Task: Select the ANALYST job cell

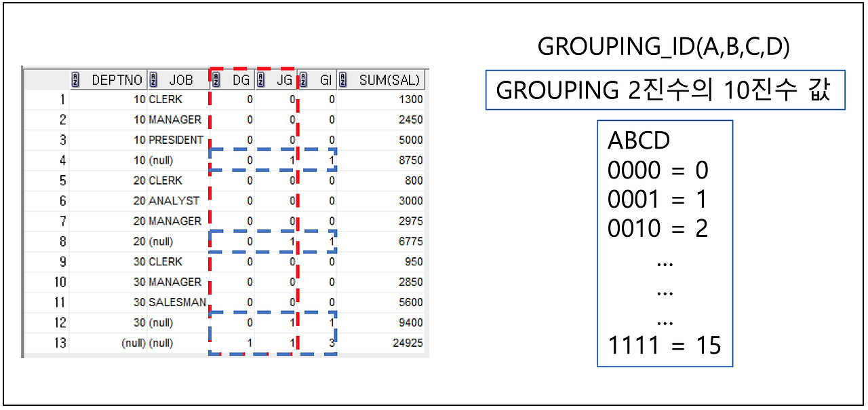Action: pyautogui.click(x=174, y=201)
